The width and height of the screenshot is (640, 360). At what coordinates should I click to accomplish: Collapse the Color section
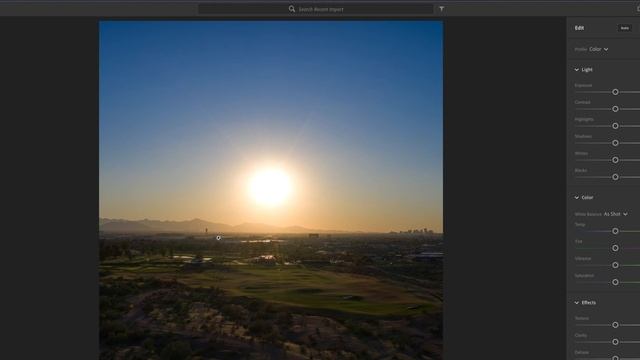click(x=576, y=198)
